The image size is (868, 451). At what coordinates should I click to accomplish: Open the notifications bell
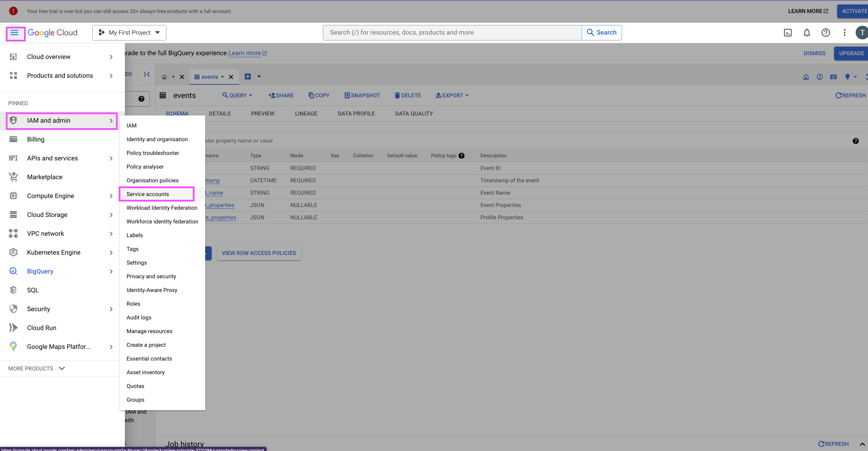point(807,33)
